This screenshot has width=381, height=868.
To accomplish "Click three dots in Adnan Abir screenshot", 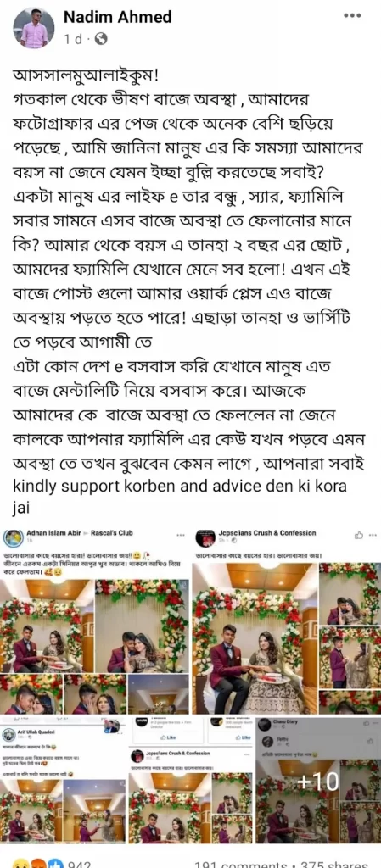I will pos(181,536).
